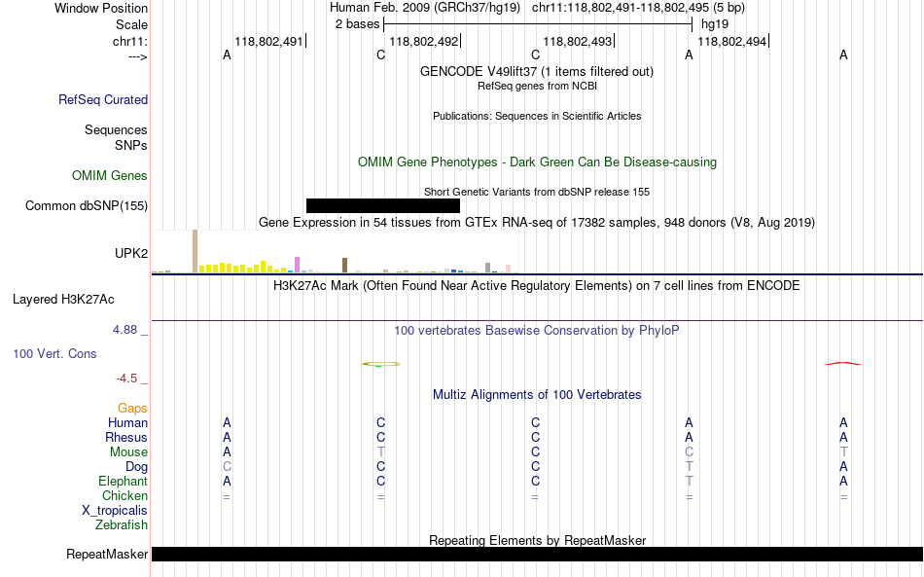The height and width of the screenshot is (577, 924).
Task: Select the Common dbSNP(155) track label
Action: click(x=87, y=205)
